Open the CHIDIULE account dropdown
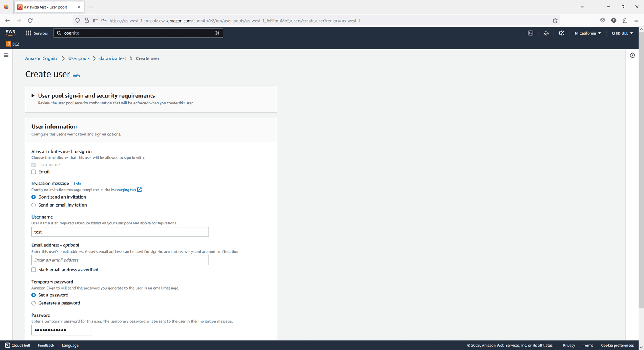 coord(622,33)
